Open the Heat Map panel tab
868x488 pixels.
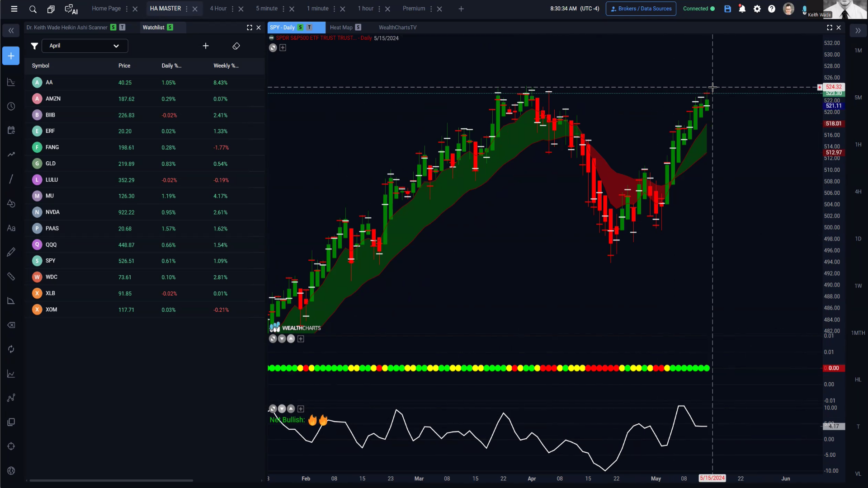[x=341, y=28]
